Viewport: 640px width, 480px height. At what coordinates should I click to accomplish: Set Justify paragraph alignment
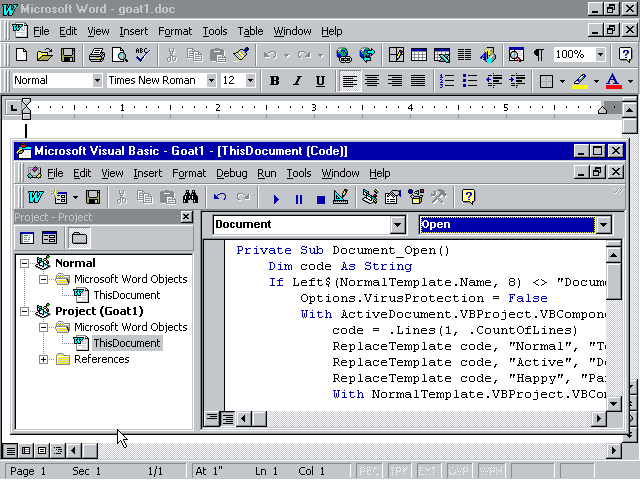418,80
